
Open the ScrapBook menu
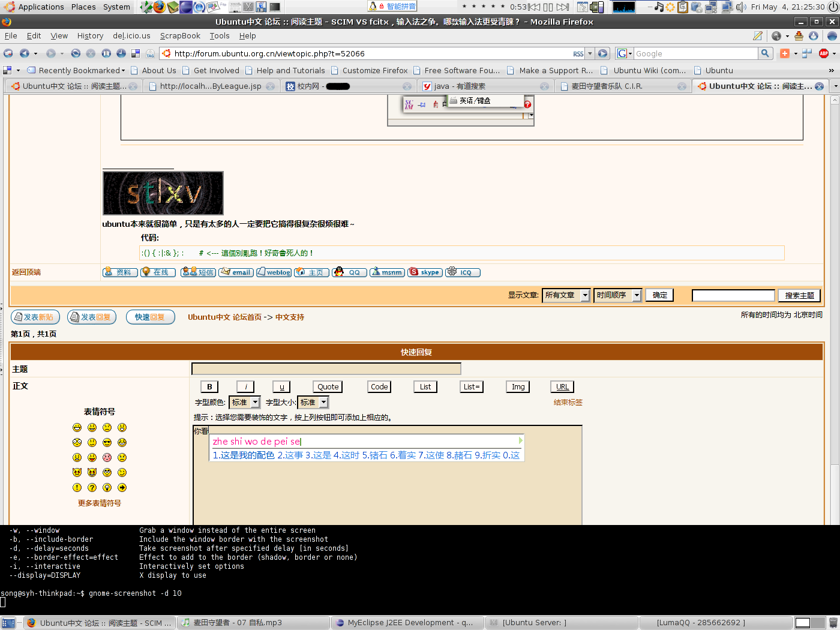click(180, 36)
